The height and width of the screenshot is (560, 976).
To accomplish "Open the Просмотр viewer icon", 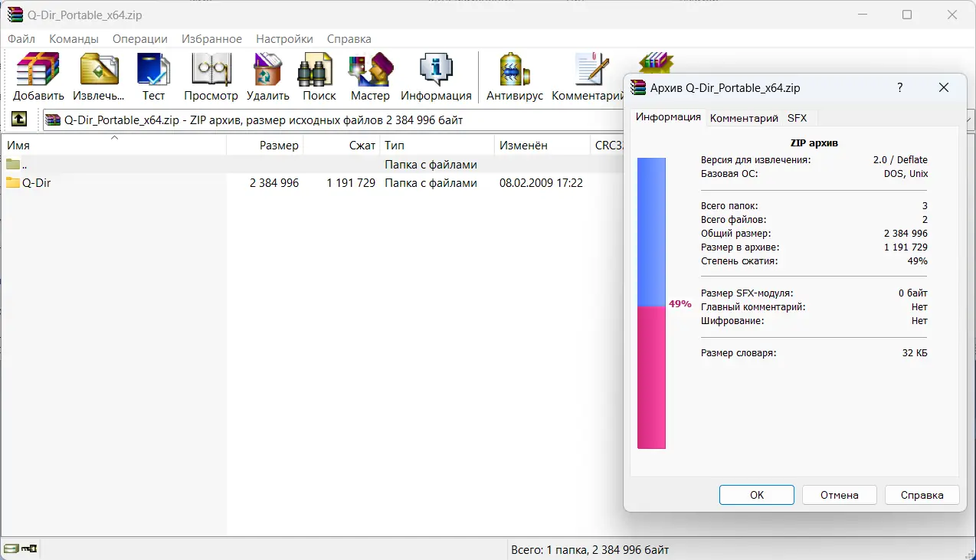I will (x=211, y=69).
